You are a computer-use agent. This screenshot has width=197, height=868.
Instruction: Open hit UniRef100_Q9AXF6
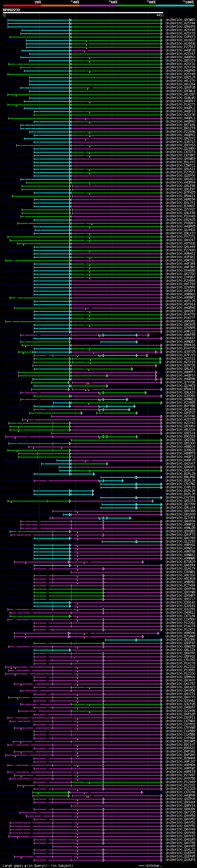180,26
